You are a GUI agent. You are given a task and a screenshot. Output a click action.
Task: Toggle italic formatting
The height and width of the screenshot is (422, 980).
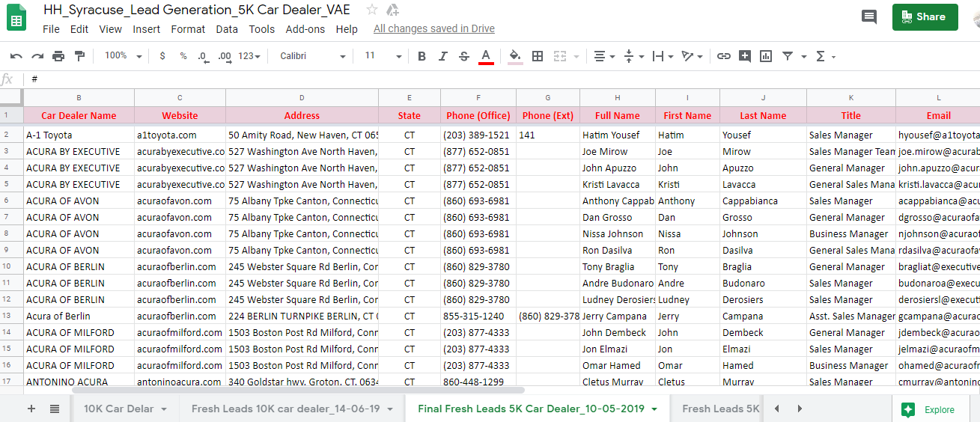click(442, 56)
